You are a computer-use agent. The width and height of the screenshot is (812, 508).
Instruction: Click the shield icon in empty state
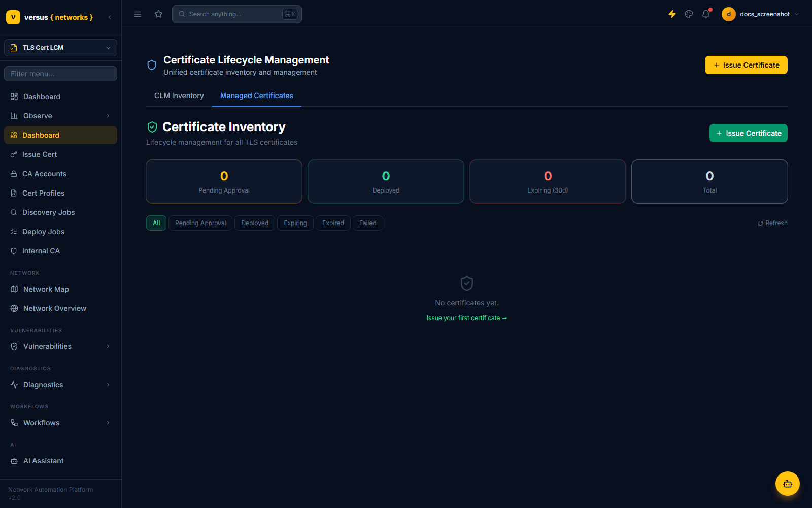pyautogui.click(x=467, y=283)
